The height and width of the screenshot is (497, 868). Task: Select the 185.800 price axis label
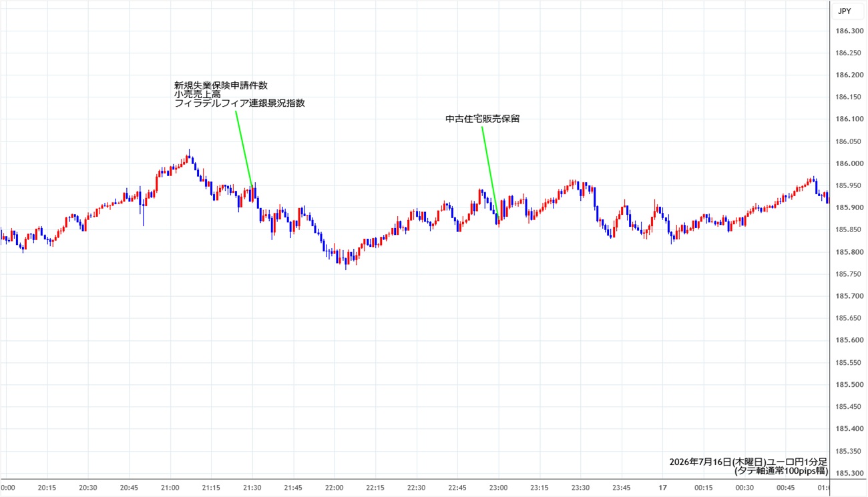pos(848,252)
